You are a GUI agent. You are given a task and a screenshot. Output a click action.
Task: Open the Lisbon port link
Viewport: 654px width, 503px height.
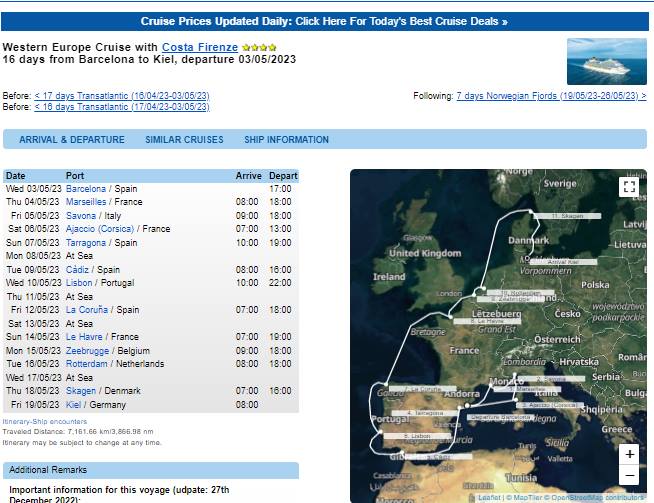pos(79,283)
